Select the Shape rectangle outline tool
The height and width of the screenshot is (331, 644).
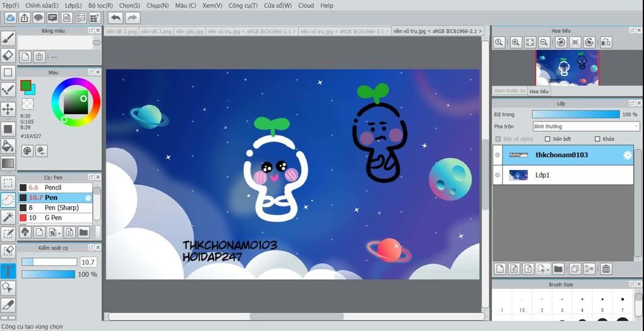click(x=8, y=72)
